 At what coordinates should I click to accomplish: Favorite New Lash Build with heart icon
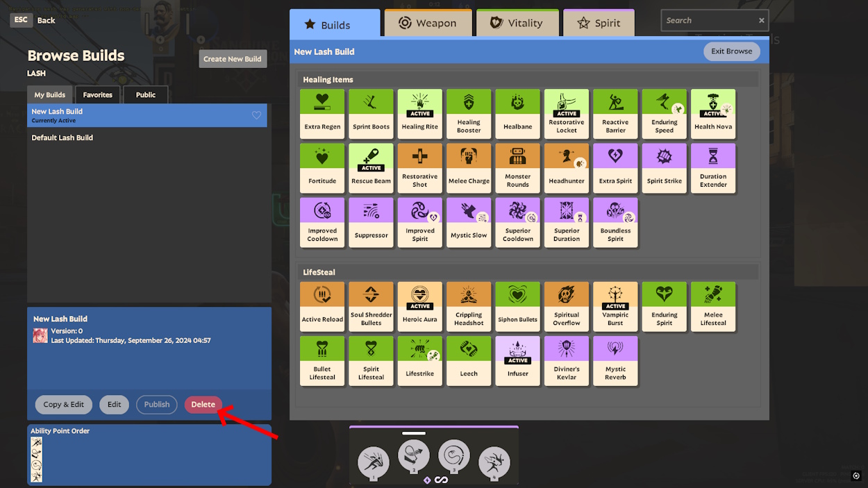coord(256,115)
